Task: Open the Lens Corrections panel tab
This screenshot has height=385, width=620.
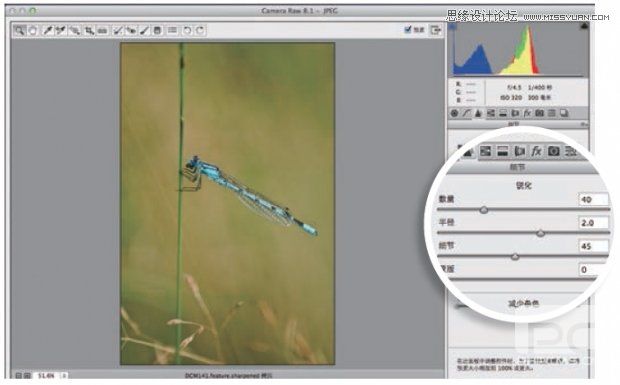Action: tap(515, 113)
